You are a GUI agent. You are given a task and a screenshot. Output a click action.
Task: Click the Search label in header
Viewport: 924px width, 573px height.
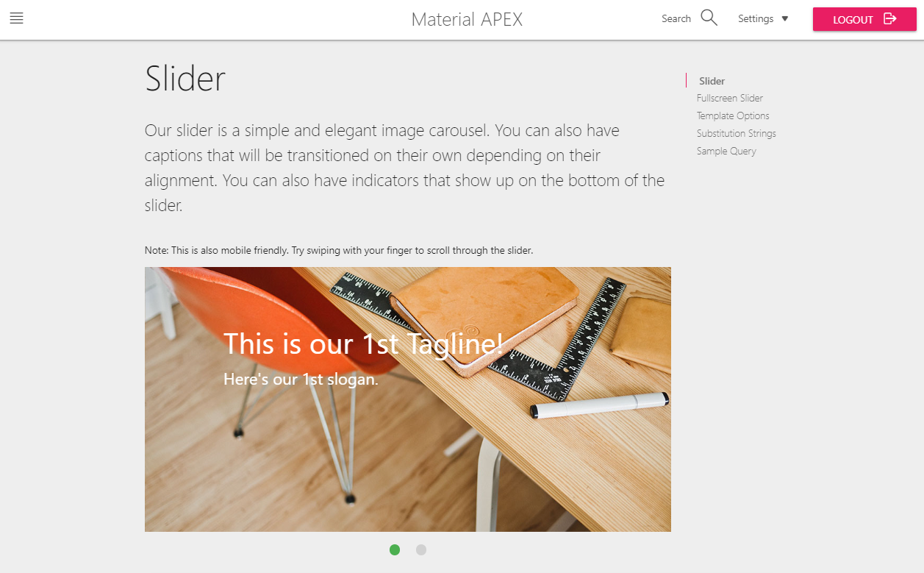coord(676,19)
